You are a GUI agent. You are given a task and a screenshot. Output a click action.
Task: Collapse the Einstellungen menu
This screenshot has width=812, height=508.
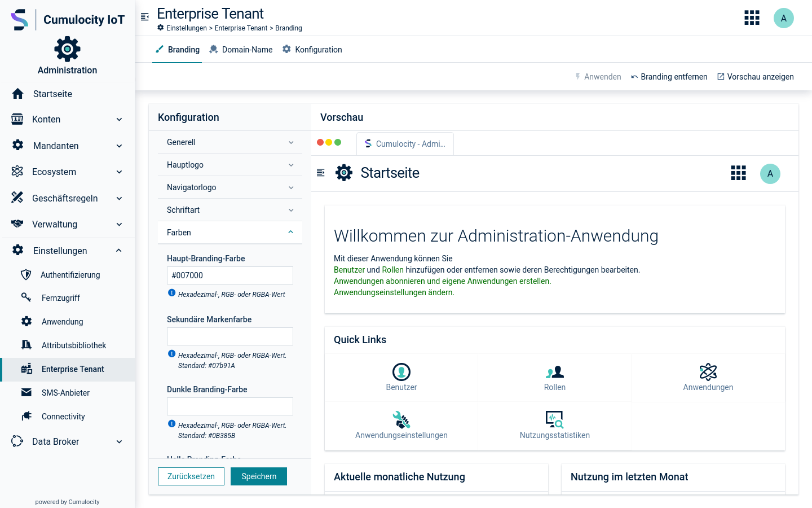119,251
